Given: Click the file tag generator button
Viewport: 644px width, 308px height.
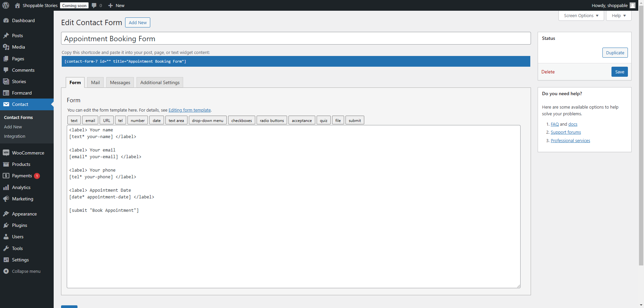Looking at the screenshot, I should click(x=338, y=120).
